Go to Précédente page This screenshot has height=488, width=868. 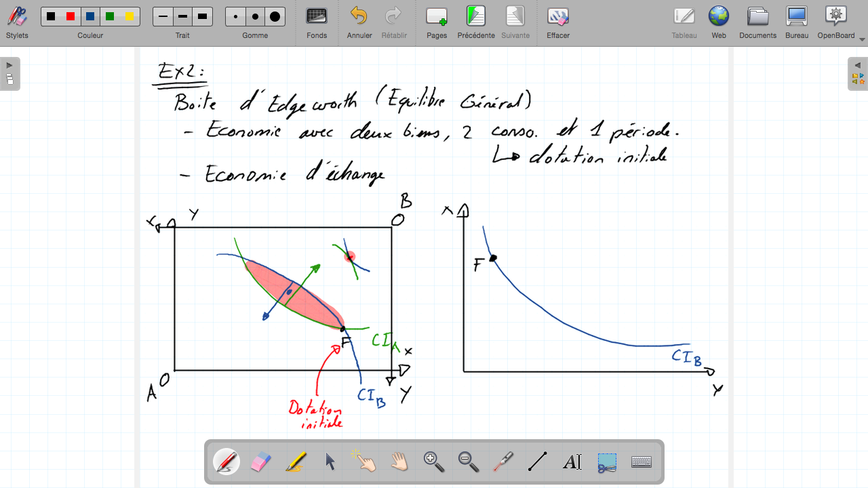click(x=476, y=23)
